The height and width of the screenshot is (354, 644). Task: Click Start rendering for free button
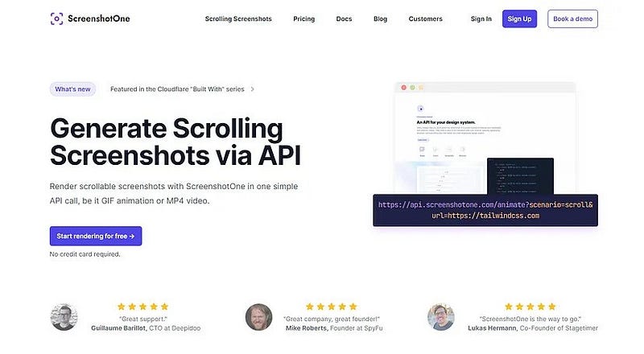pos(96,237)
